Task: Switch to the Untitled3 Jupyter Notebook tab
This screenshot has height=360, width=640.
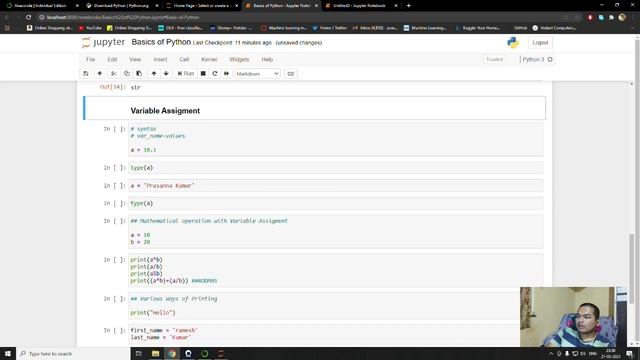Action: coord(361,6)
